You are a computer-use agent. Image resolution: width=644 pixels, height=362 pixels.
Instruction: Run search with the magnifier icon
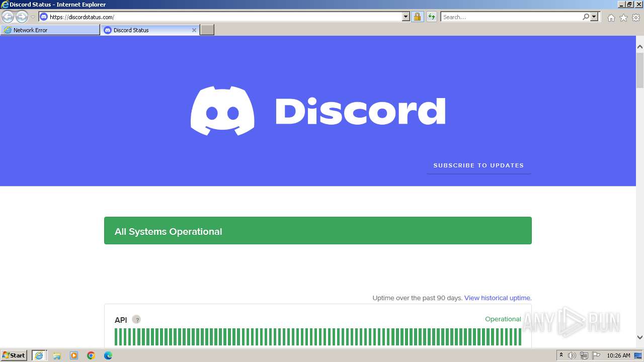pyautogui.click(x=586, y=17)
